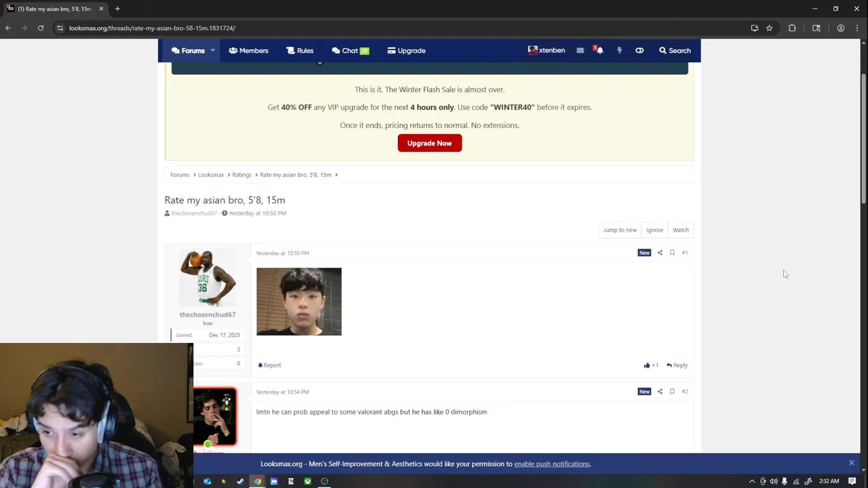Open Xbox app in taskbar
The width and height of the screenshot is (868, 488).
pyautogui.click(x=307, y=481)
